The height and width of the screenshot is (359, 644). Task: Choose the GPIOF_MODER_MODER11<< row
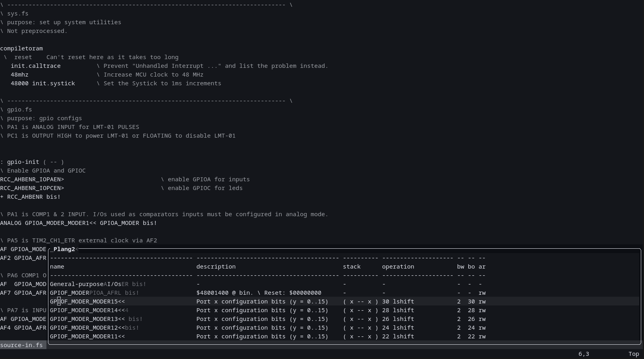pyautogui.click(x=87, y=336)
